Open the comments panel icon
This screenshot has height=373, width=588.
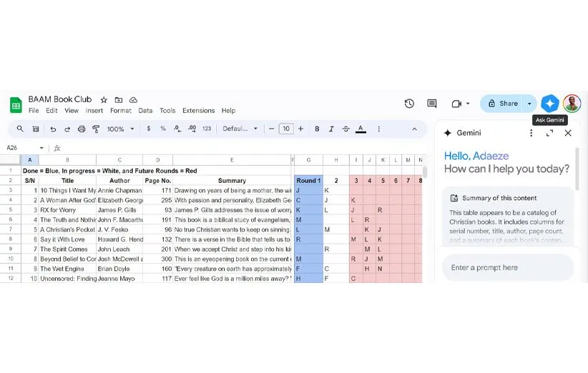click(432, 104)
